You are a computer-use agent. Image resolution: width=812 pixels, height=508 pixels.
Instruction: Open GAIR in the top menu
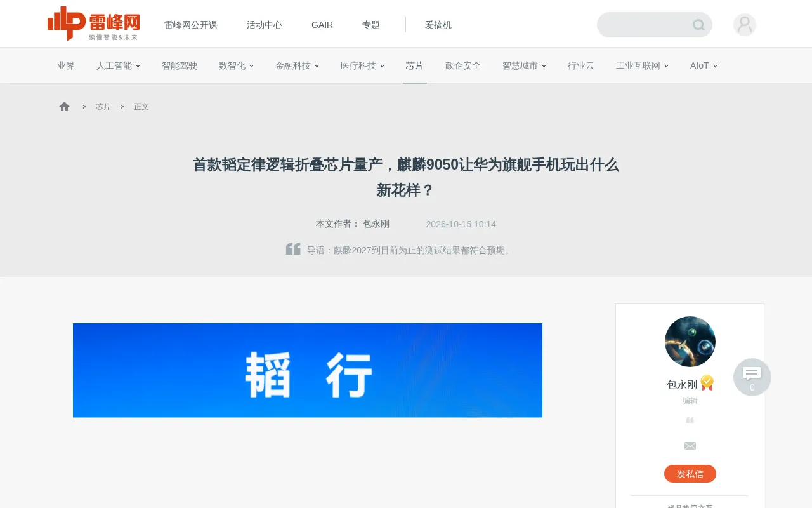click(322, 25)
